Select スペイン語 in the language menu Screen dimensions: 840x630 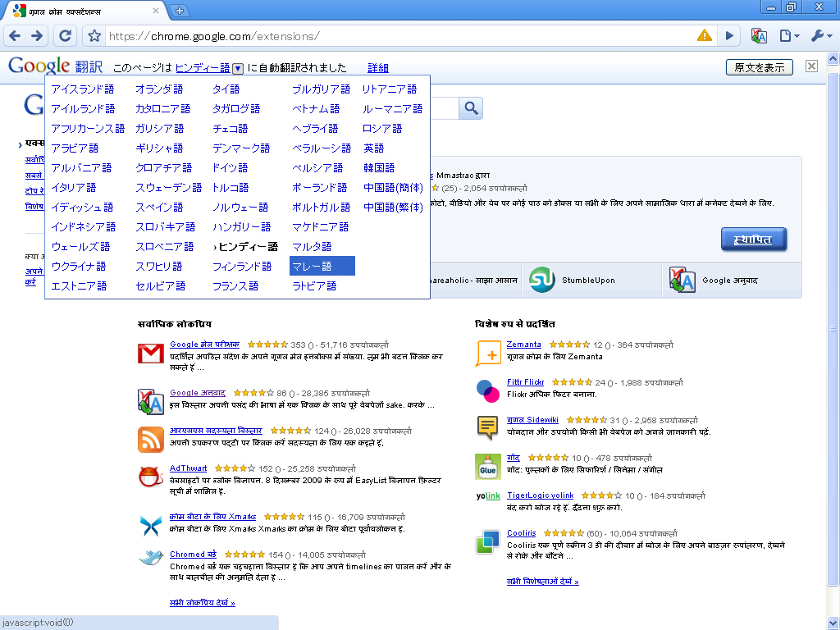pyautogui.click(x=159, y=208)
